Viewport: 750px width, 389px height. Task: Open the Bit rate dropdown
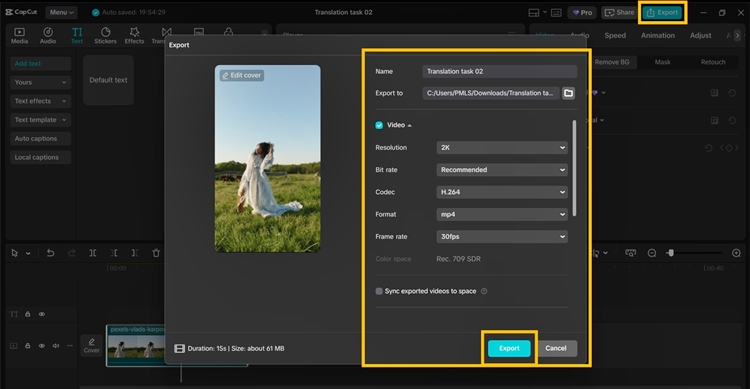502,170
